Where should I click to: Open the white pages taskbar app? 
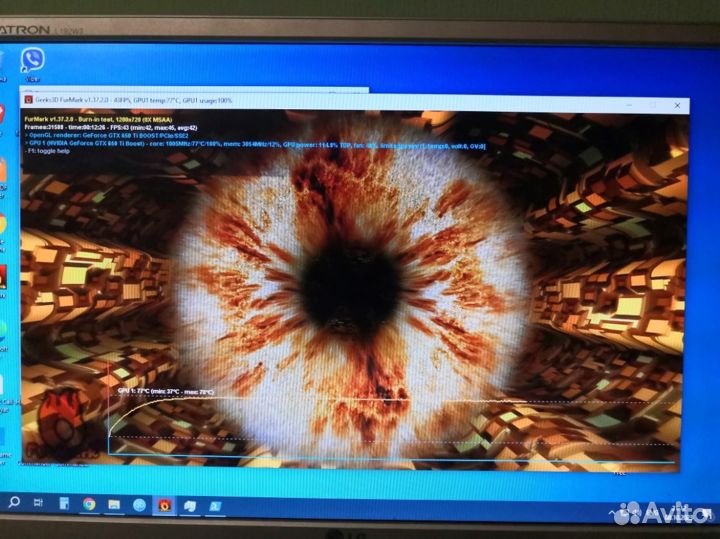(x=190, y=506)
